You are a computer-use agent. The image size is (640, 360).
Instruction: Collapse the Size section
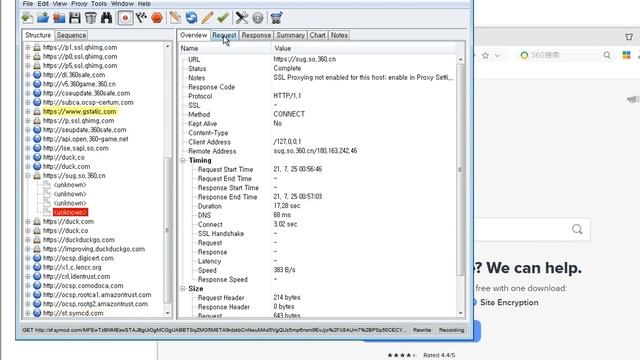(183, 289)
